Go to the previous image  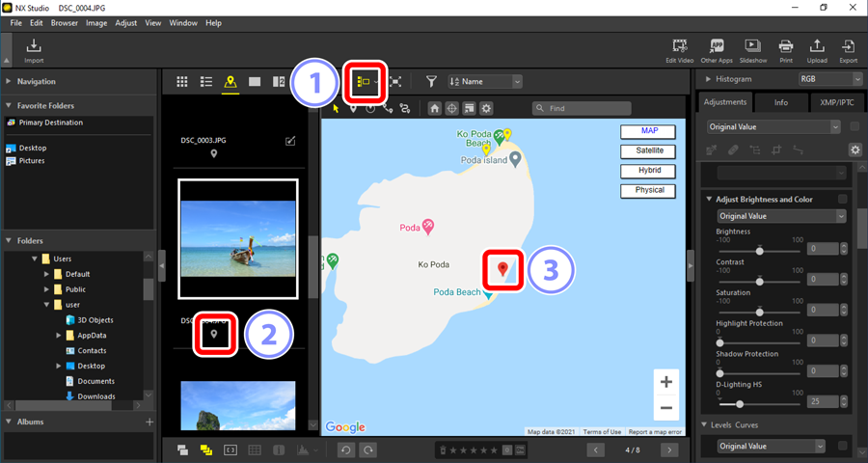[x=596, y=449]
